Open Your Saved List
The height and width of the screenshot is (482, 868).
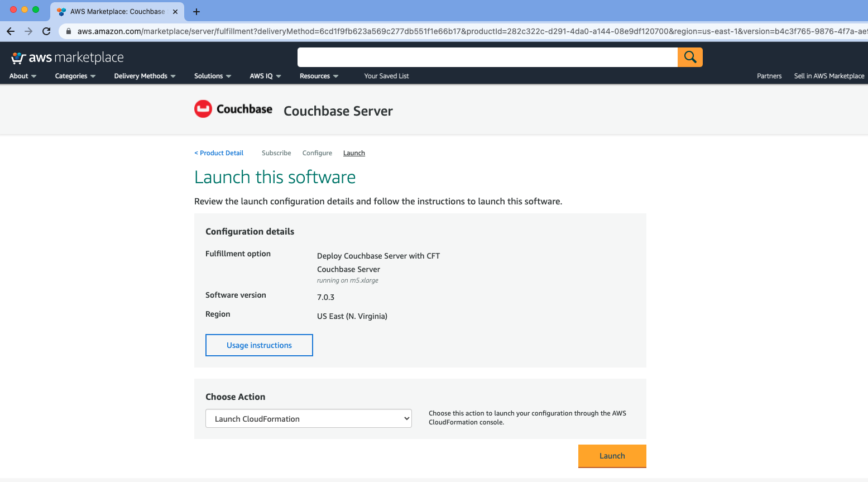coord(386,76)
